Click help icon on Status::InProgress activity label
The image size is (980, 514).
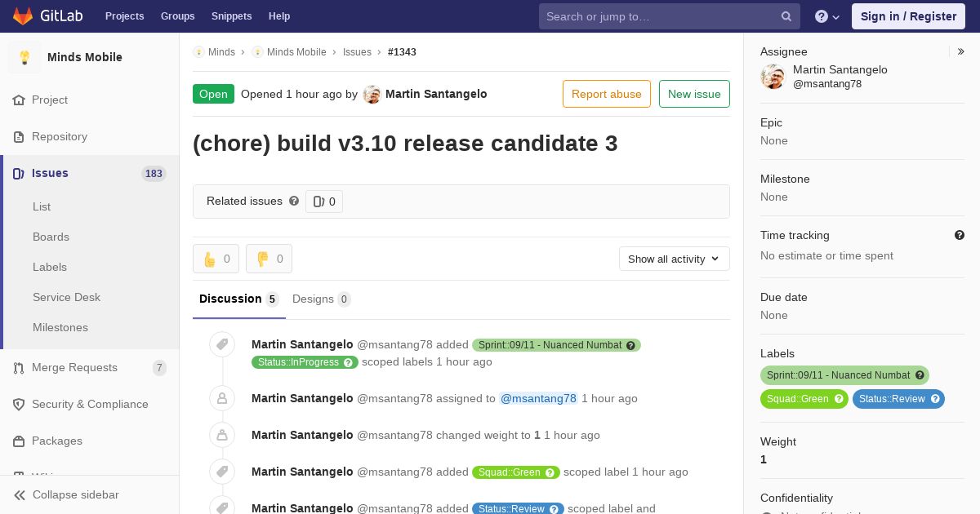(x=348, y=362)
